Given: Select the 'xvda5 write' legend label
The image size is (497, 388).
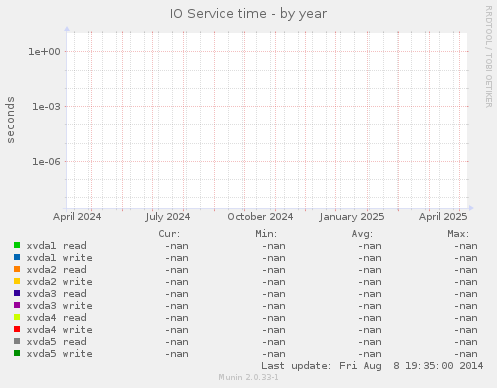Looking at the screenshot, I should (59, 354).
